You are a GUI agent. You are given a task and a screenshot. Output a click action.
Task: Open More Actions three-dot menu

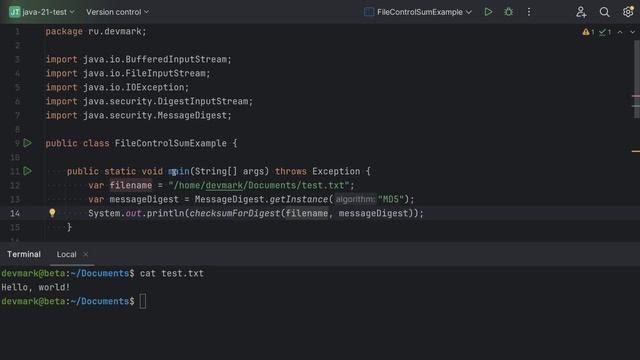(x=529, y=12)
